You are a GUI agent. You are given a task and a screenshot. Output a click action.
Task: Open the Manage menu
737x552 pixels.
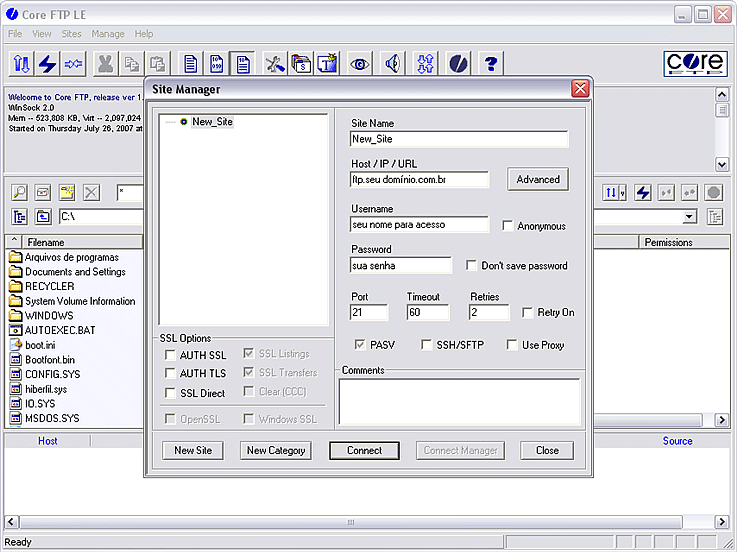point(108,34)
